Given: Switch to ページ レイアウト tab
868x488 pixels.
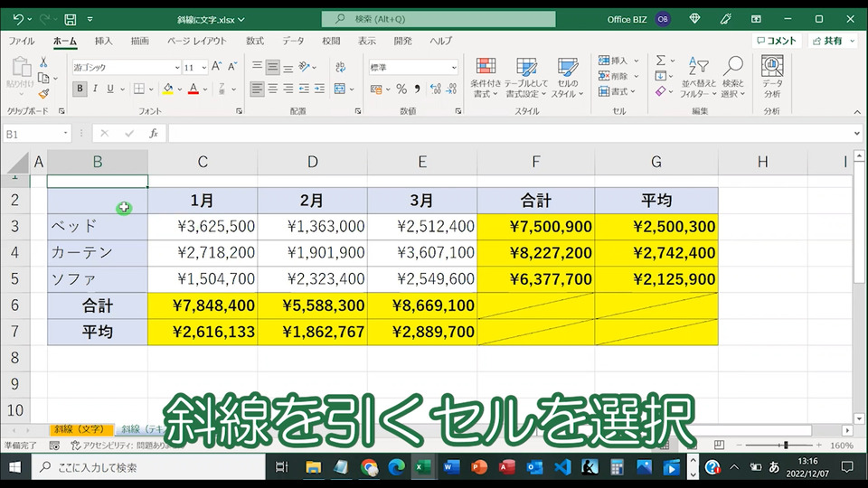Looking at the screenshot, I should pyautogui.click(x=197, y=41).
